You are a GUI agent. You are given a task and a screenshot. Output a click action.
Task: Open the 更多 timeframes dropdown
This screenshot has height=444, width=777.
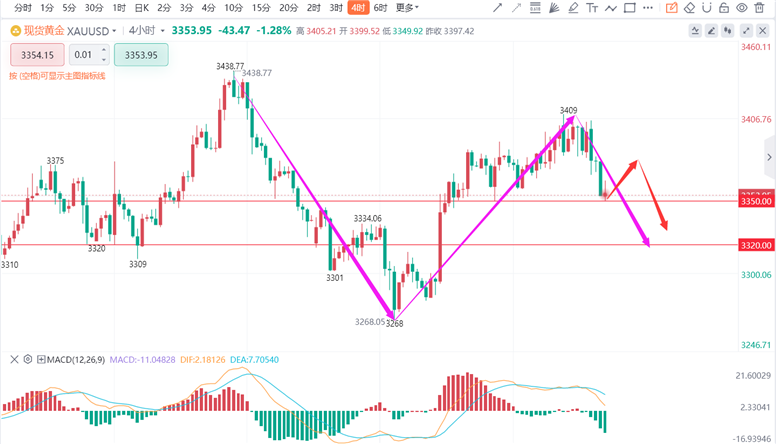[407, 8]
